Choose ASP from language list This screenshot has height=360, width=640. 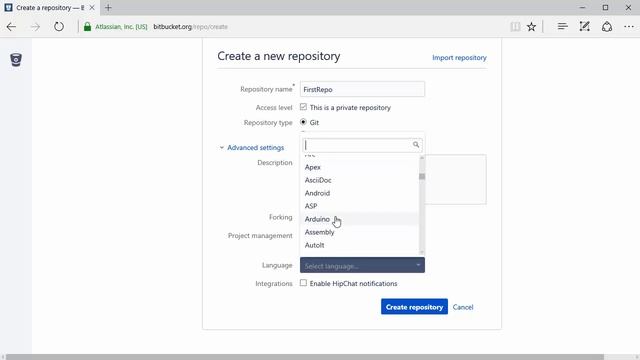pyautogui.click(x=360, y=206)
